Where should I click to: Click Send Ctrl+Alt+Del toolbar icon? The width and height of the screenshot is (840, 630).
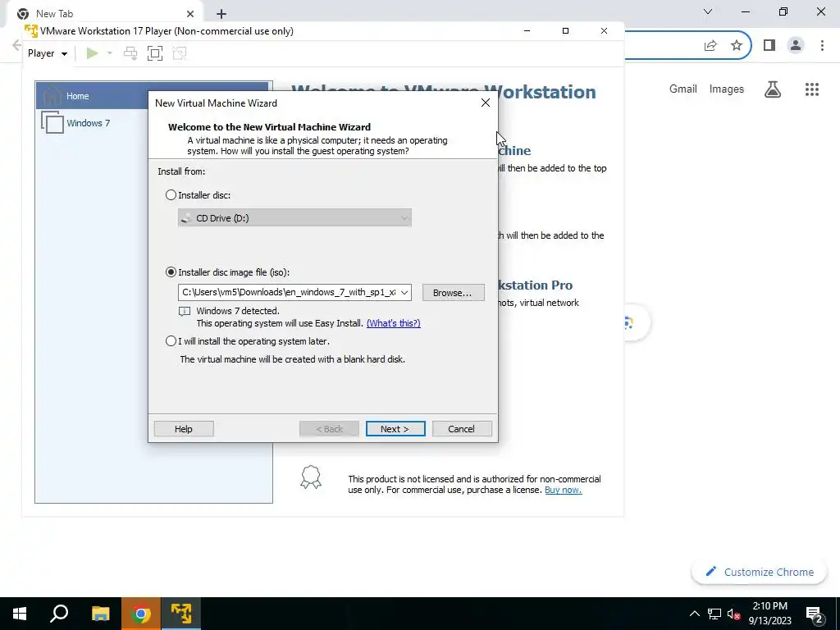click(130, 53)
